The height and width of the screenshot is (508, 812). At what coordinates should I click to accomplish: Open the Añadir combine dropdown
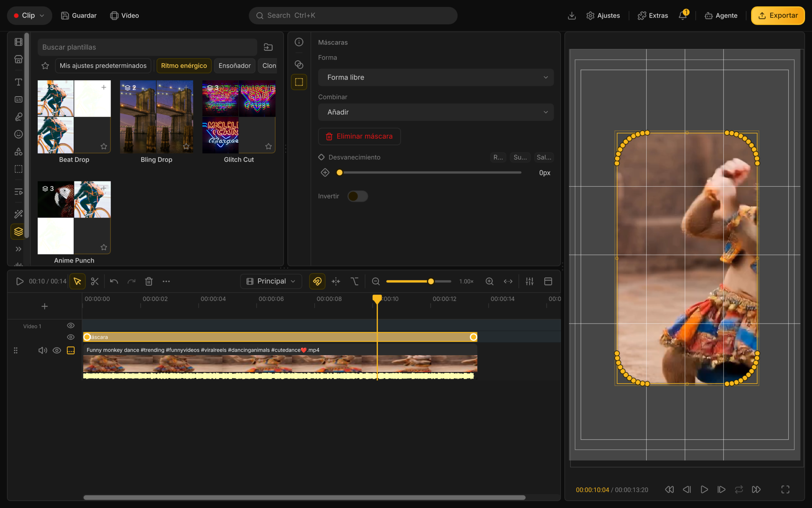(x=435, y=112)
